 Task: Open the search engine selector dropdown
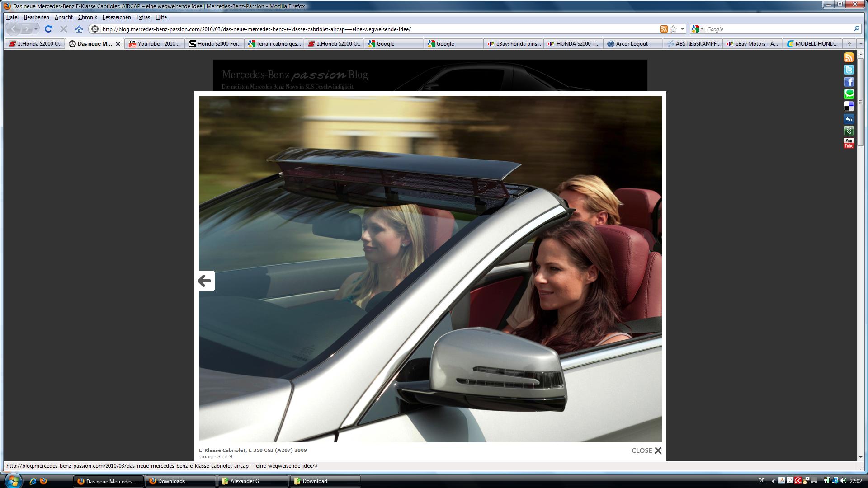(697, 29)
